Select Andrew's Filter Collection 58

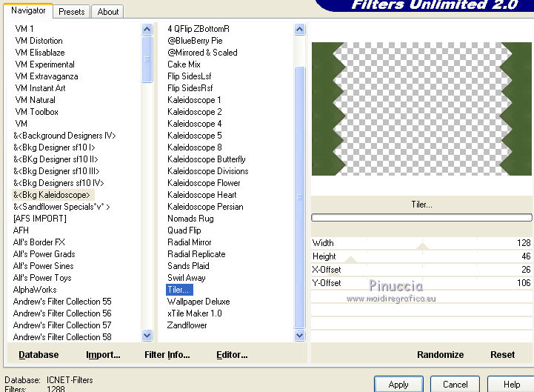click(62, 337)
